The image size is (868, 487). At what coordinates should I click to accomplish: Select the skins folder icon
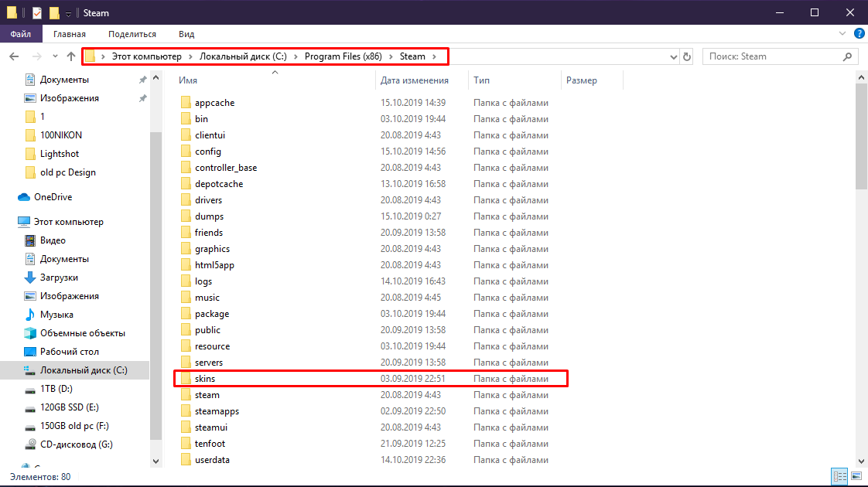[x=186, y=379]
